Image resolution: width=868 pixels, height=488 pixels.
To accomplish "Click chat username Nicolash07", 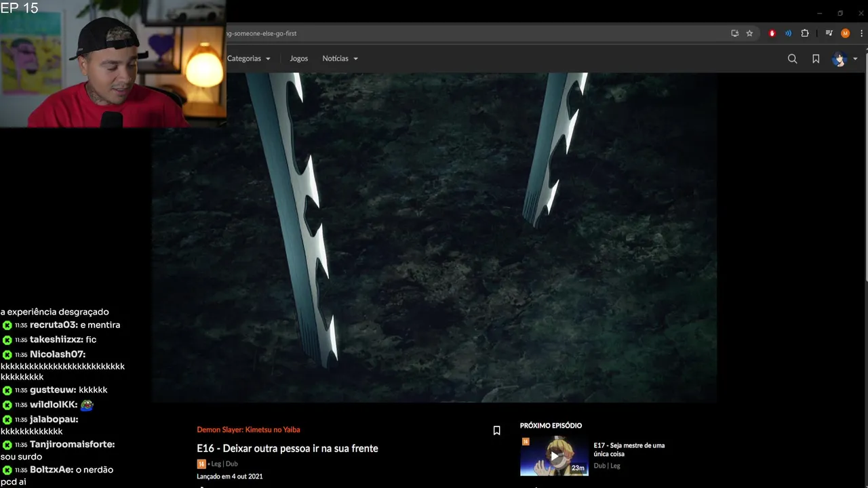I will pyautogui.click(x=58, y=354).
